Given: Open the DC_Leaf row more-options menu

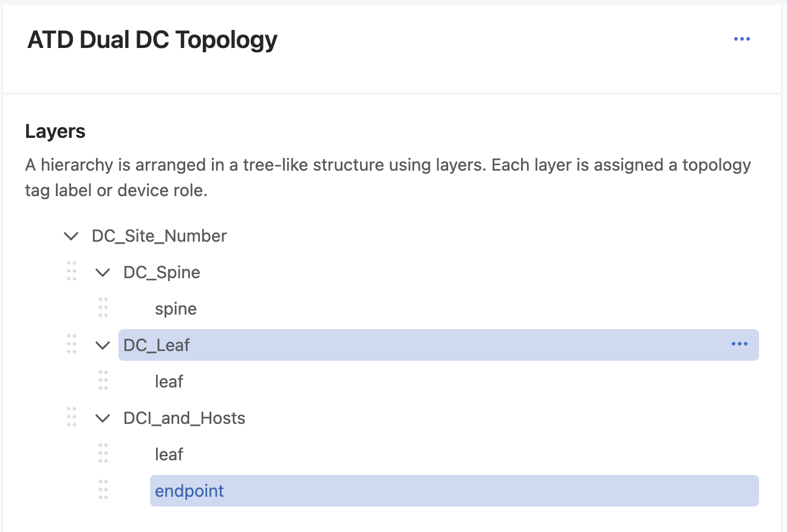Looking at the screenshot, I should (739, 344).
